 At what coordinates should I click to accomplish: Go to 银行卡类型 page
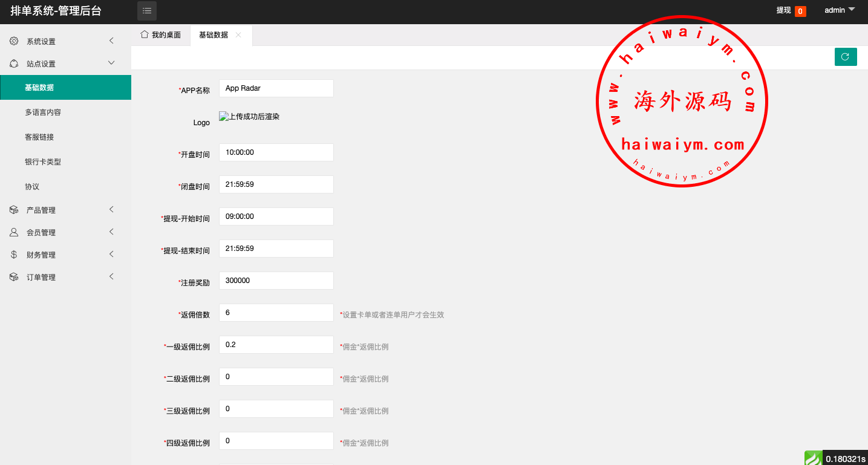click(x=43, y=162)
